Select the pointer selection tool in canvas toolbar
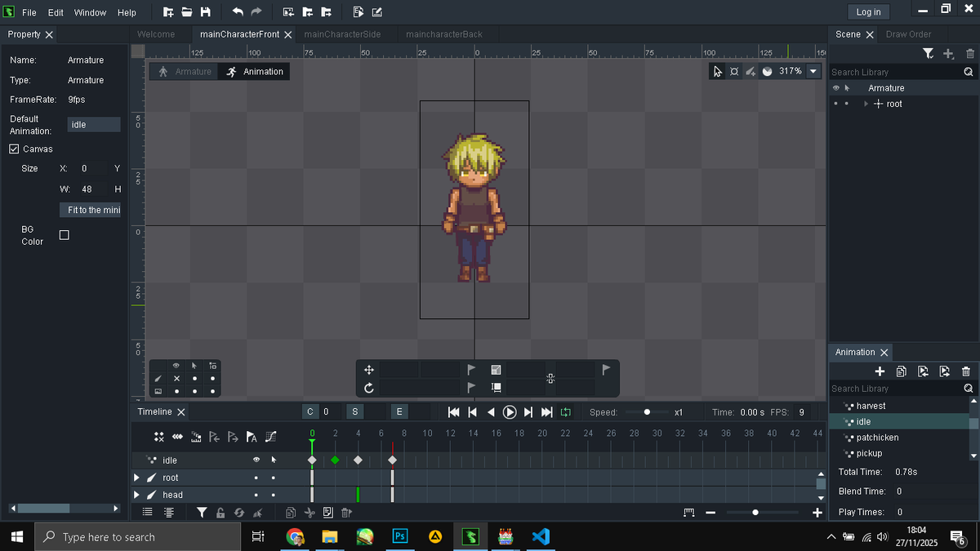980x551 pixels. point(718,71)
